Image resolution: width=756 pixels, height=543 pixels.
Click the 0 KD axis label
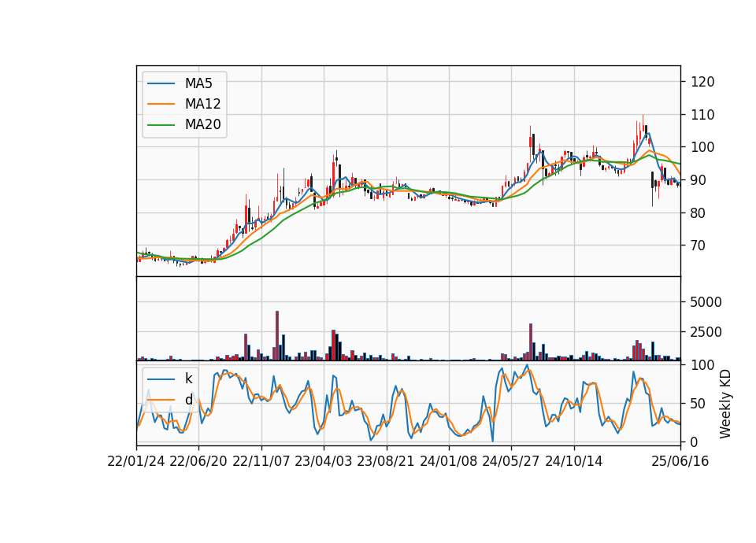[695, 441]
